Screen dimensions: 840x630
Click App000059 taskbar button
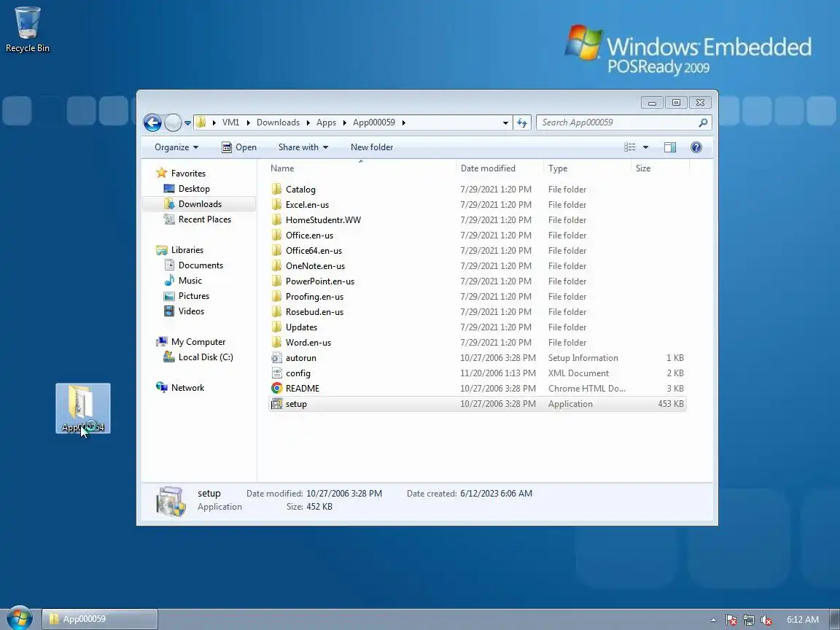pos(100,619)
